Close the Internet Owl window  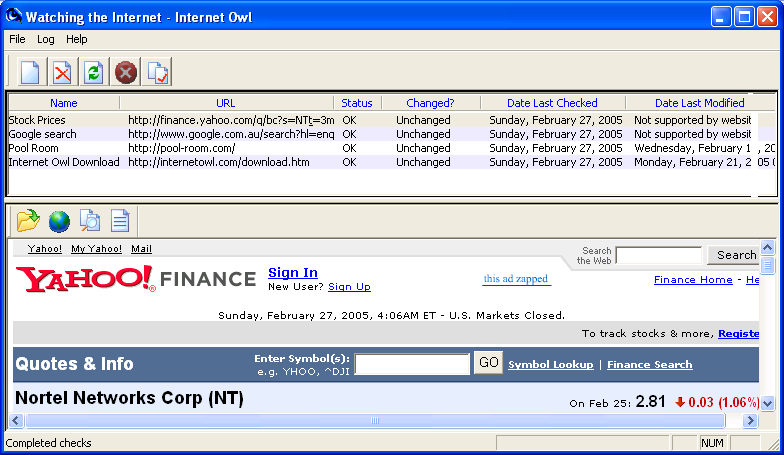[767, 16]
